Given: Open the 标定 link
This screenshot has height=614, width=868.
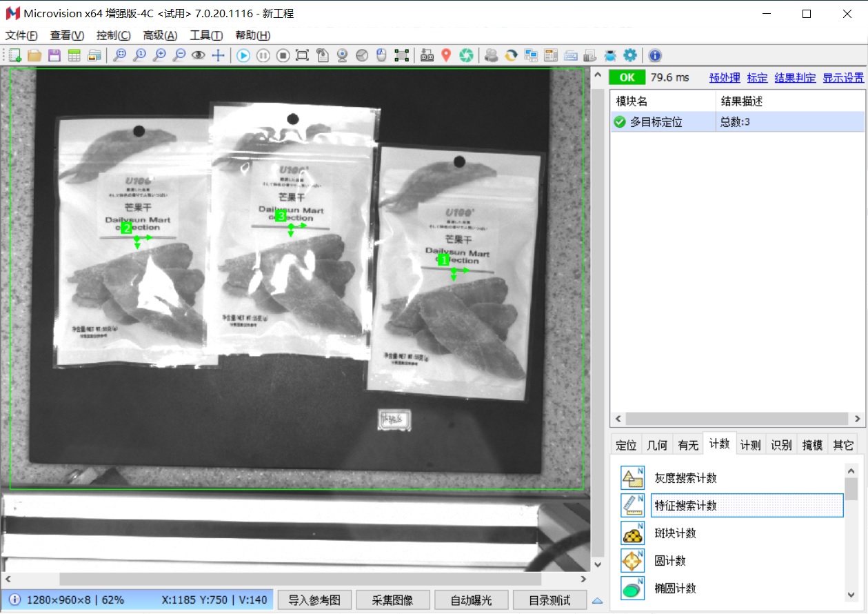Looking at the screenshot, I should coord(757,78).
